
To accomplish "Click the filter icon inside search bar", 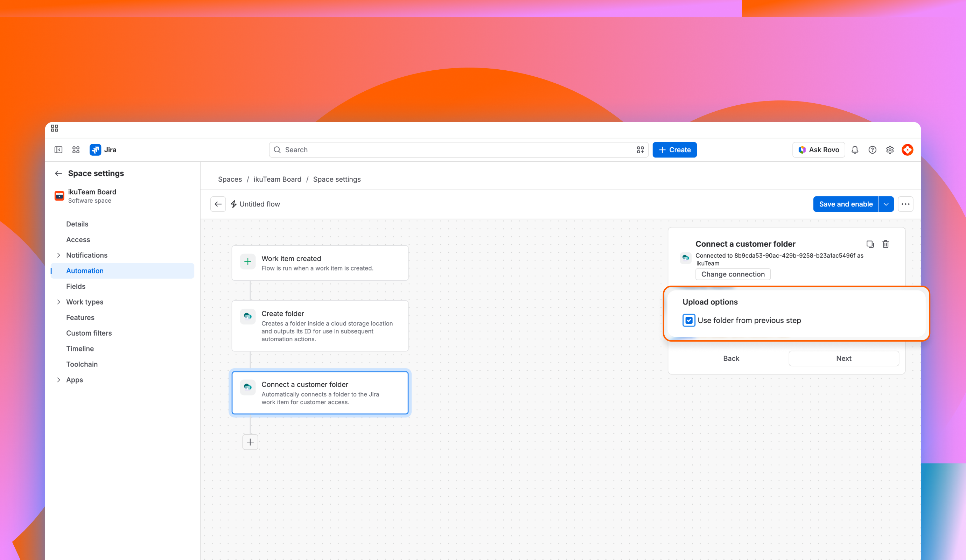I will point(640,150).
